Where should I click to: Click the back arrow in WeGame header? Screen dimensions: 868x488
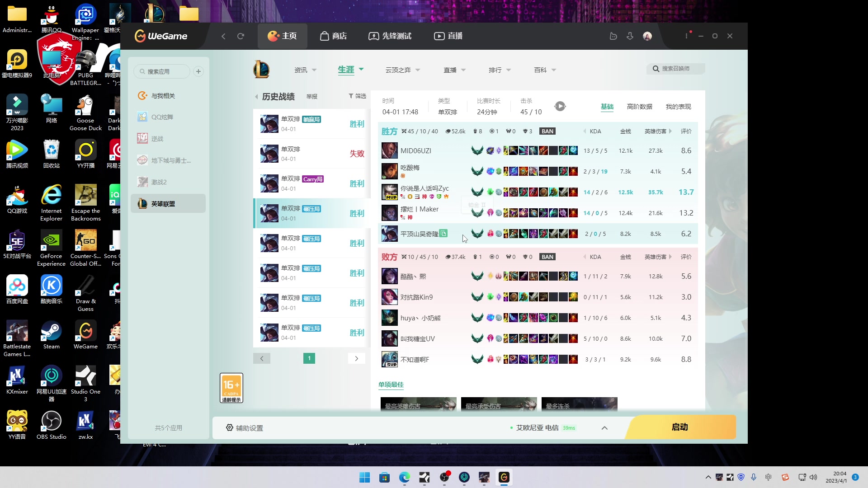223,36
